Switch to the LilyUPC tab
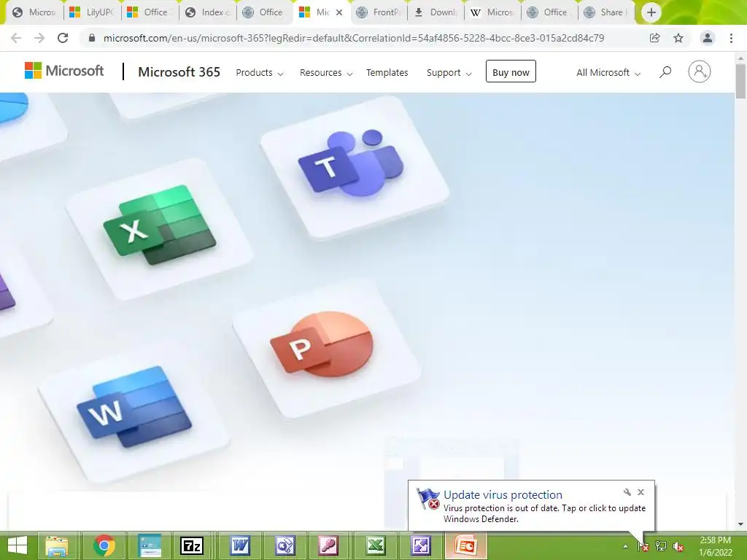Viewport: 747px width, 560px height. pyautogui.click(x=93, y=12)
